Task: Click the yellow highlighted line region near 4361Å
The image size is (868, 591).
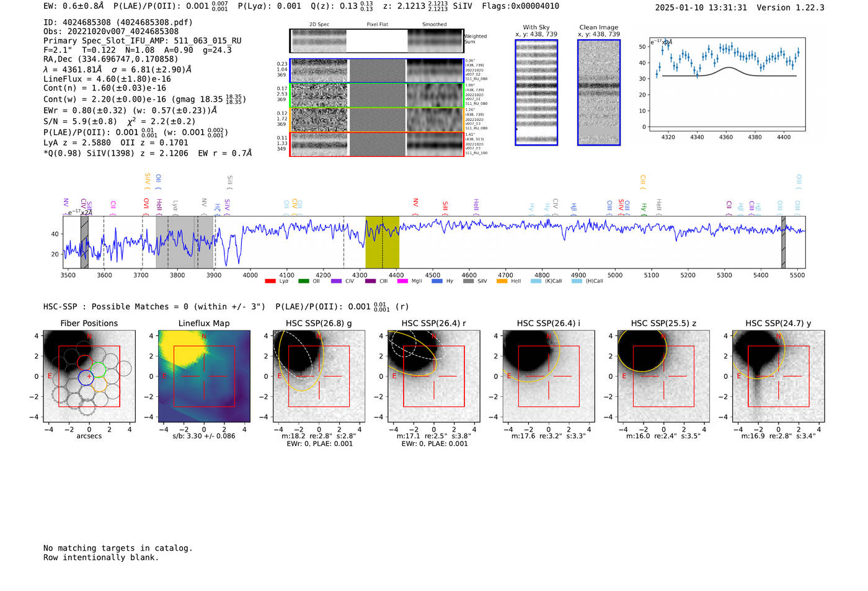Action: (382, 242)
